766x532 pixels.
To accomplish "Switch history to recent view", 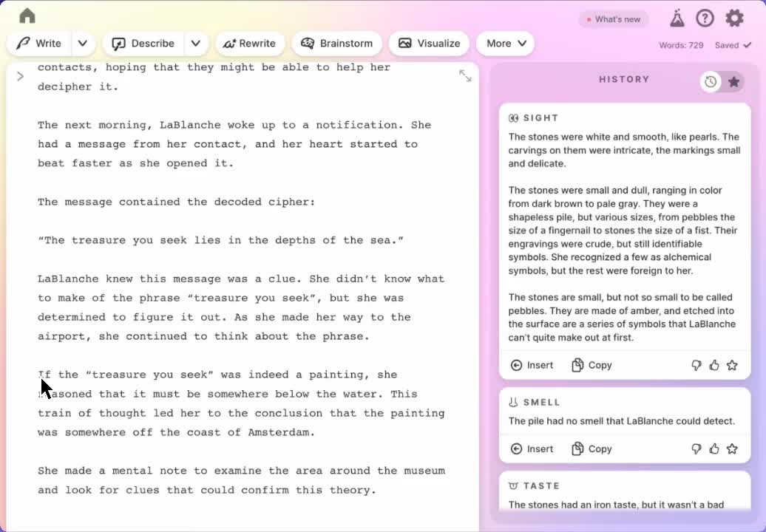I will [x=711, y=82].
